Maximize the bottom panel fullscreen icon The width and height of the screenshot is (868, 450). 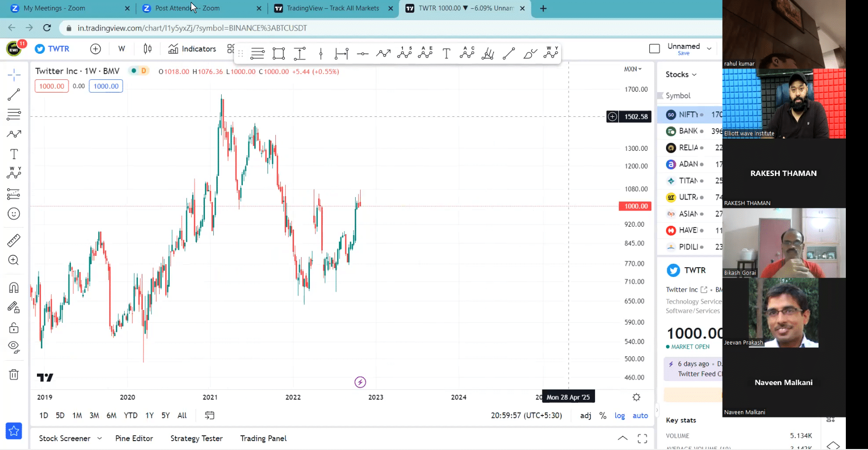coord(642,438)
